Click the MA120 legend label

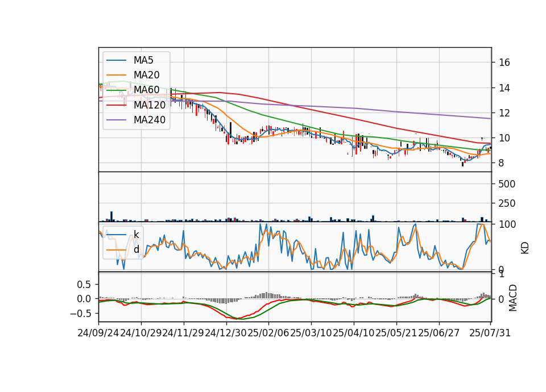pos(150,105)
